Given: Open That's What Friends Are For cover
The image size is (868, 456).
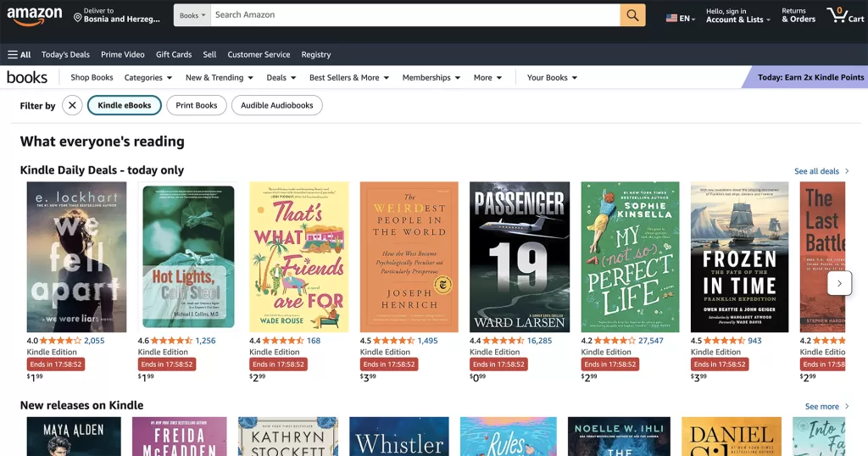Looking at the screenshot, I should click(x=299, y=257).
